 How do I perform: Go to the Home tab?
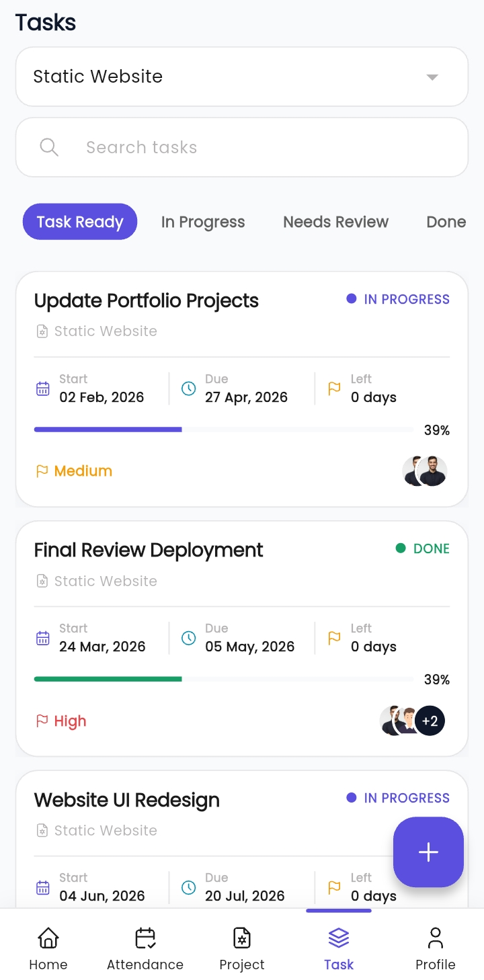tap(48, 948)
